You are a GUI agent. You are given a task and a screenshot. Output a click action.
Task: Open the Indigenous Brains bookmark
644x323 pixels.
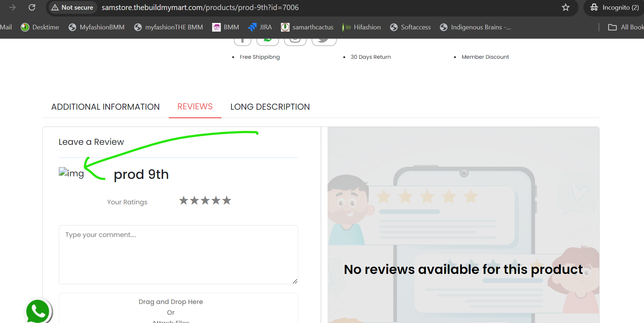pyautogui.click(x=476, y=27)
